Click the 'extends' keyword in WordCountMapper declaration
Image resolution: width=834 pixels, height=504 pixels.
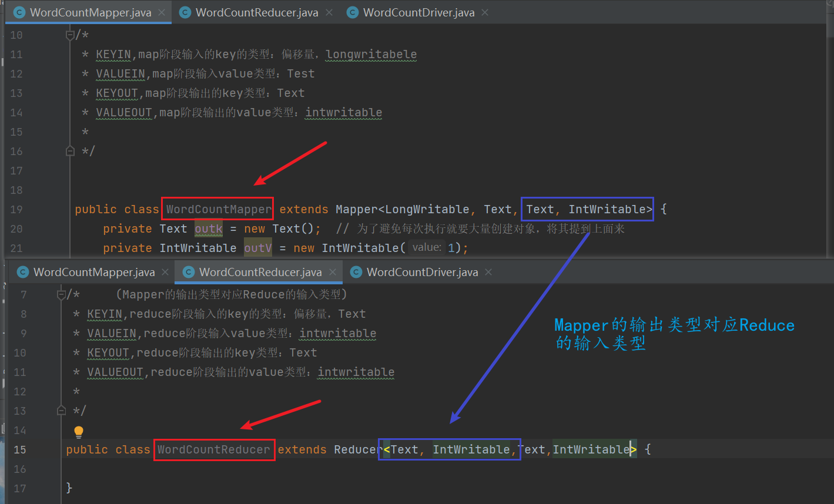(x=304, y=209)
